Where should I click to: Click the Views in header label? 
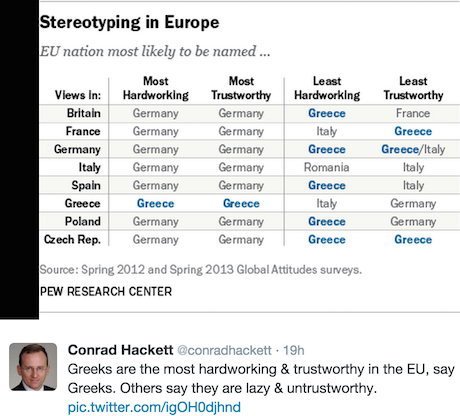(78, 95)
